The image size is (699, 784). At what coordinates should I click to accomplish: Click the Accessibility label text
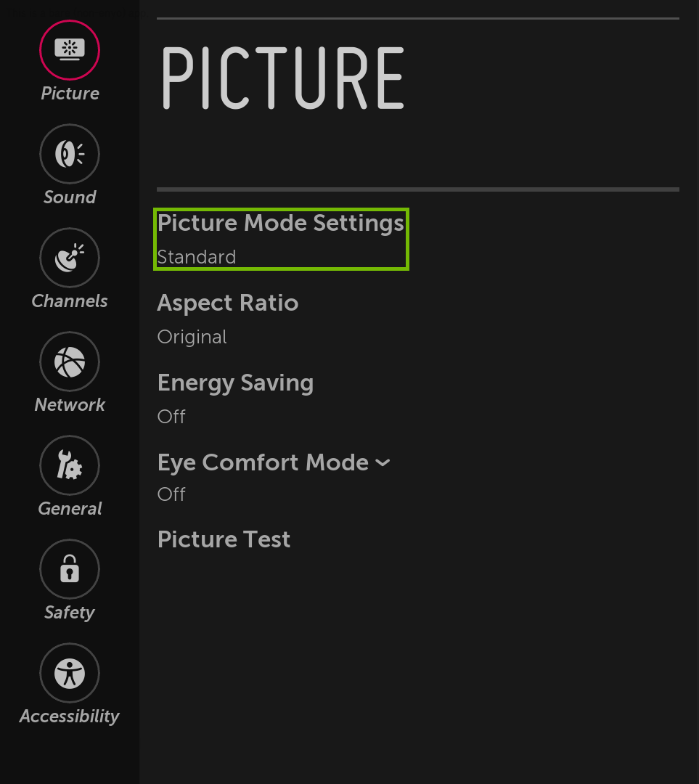[69, 716]
